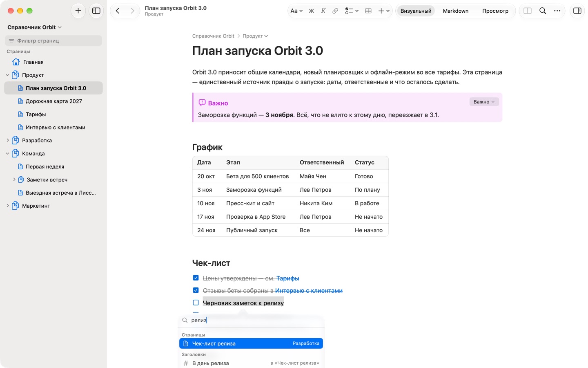The image size is (588, 368).
Task: Collapse the Команда section in sidebar
Action: 7,154
